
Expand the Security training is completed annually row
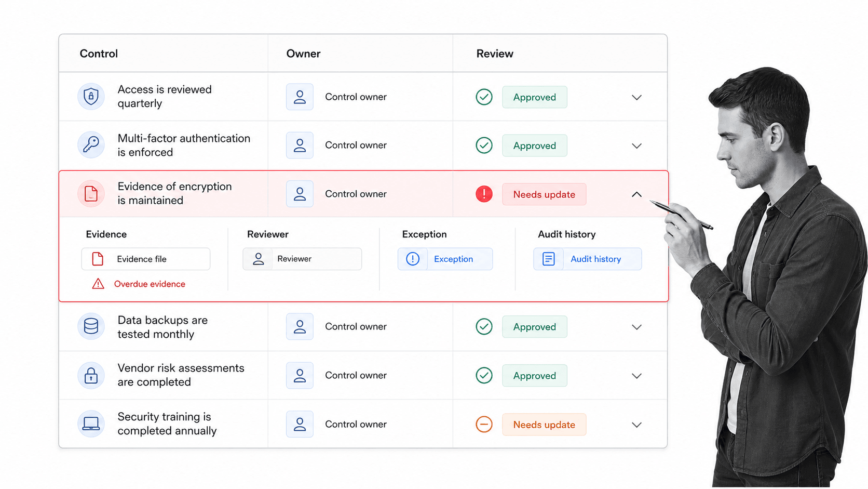click(x=636, y=425)
